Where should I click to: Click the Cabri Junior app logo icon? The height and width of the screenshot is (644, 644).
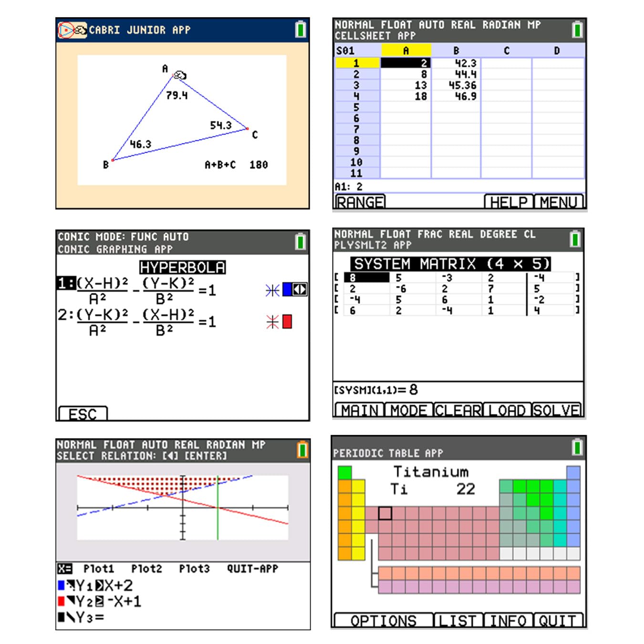point(72,30)
